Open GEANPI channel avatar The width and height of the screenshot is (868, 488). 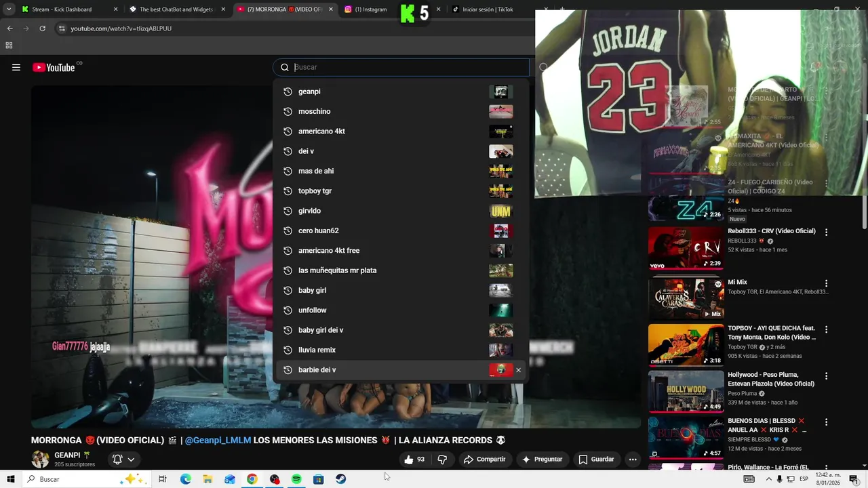pos(40,460)
